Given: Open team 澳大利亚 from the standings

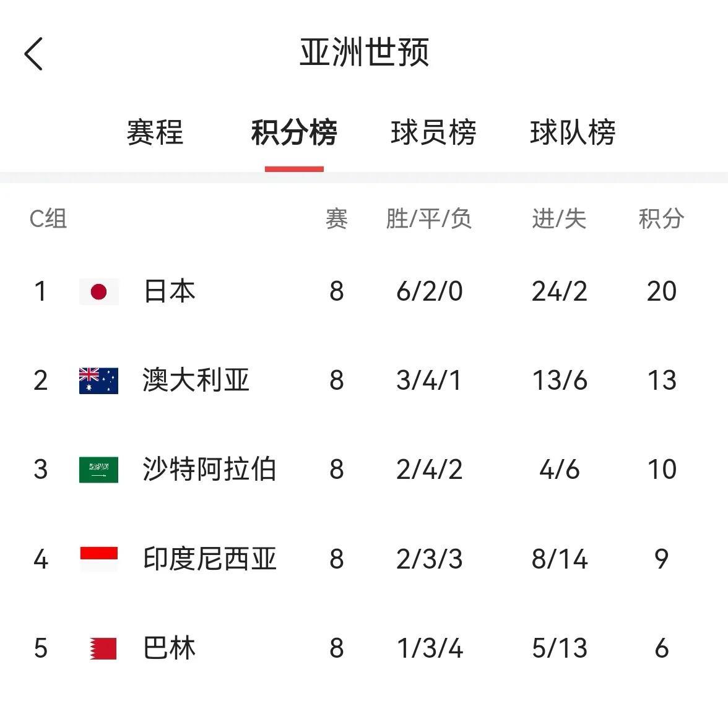Looking at the screenshot, I should pyautogui.click(x=196, y=381).
